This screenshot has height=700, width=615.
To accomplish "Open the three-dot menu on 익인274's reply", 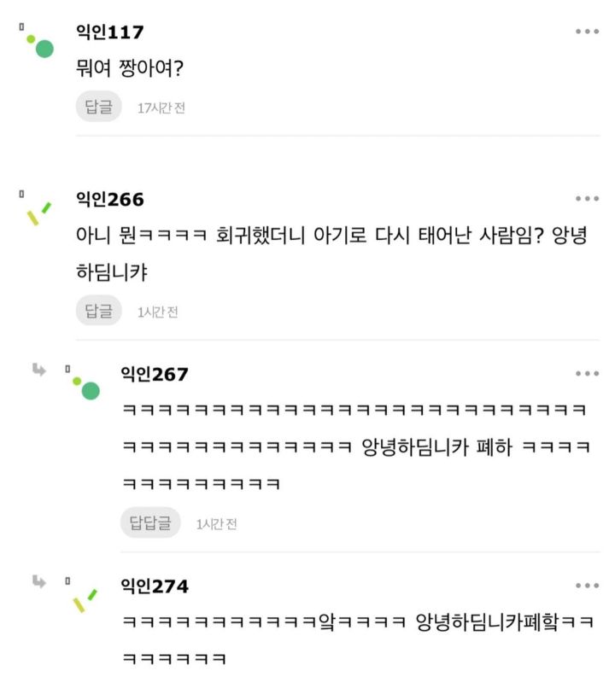I will [587, 586].
